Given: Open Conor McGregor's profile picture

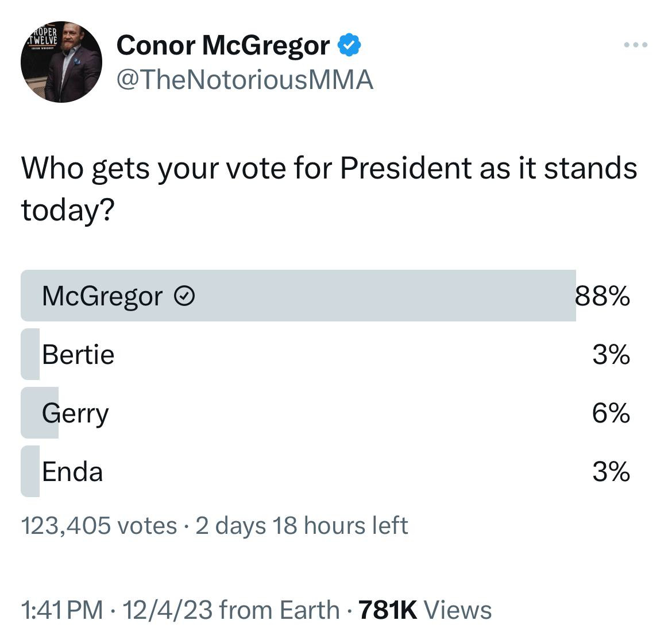Looking at the screenshot, I should tap(61, 62).
